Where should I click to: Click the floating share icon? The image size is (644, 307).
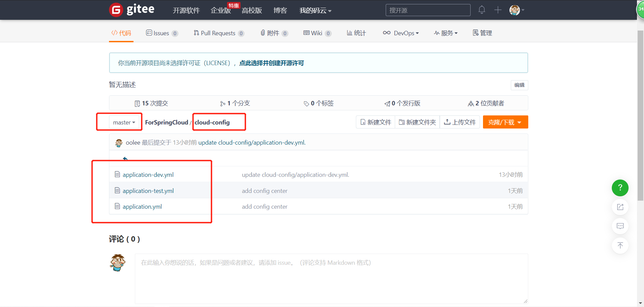620,207
